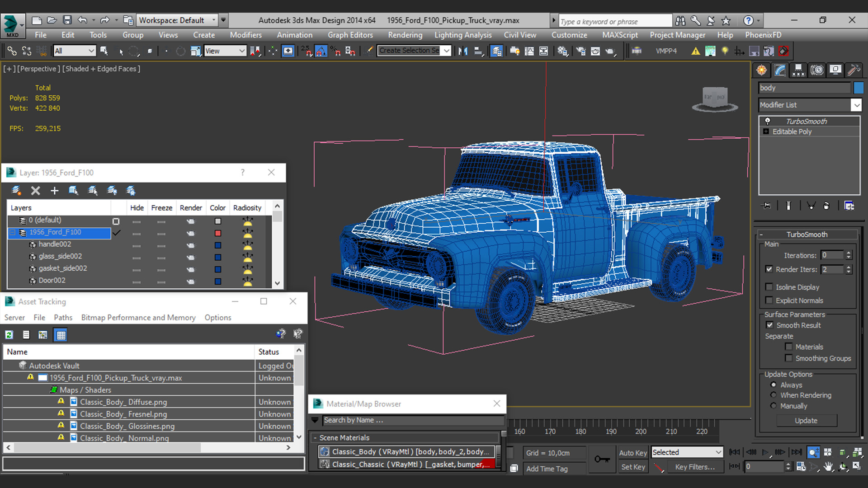Open the Paths menu in Asset Tracking
868x488 pixels.
(63, 318)
